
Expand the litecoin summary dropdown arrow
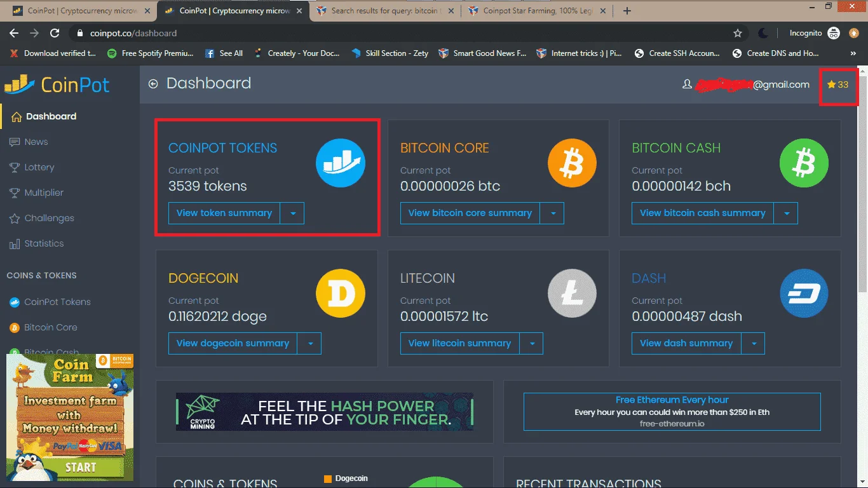coord(531,344)
